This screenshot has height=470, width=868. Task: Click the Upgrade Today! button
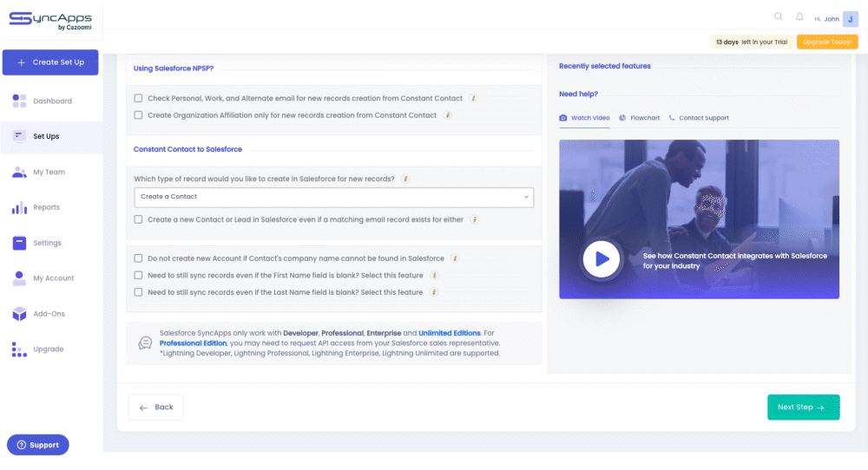[x=827, y=42]
